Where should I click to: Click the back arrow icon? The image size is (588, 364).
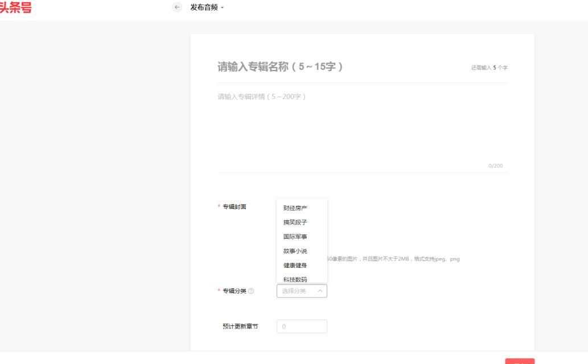(x=177, y=7)
